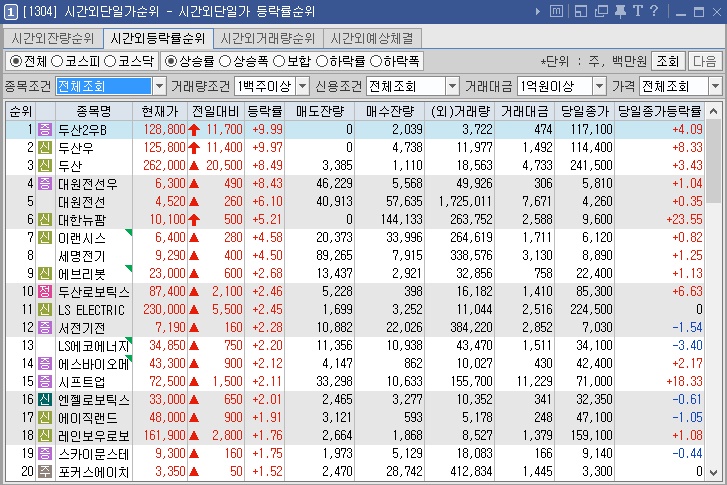Click the 증 badge beside 스카이문스테

tap(45, 453)
